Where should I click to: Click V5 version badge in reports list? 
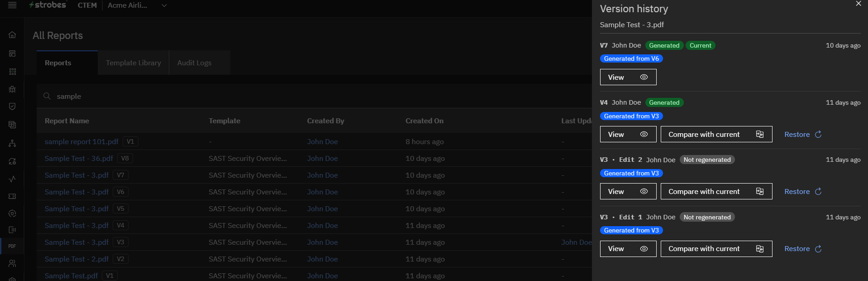click(120, 209)
